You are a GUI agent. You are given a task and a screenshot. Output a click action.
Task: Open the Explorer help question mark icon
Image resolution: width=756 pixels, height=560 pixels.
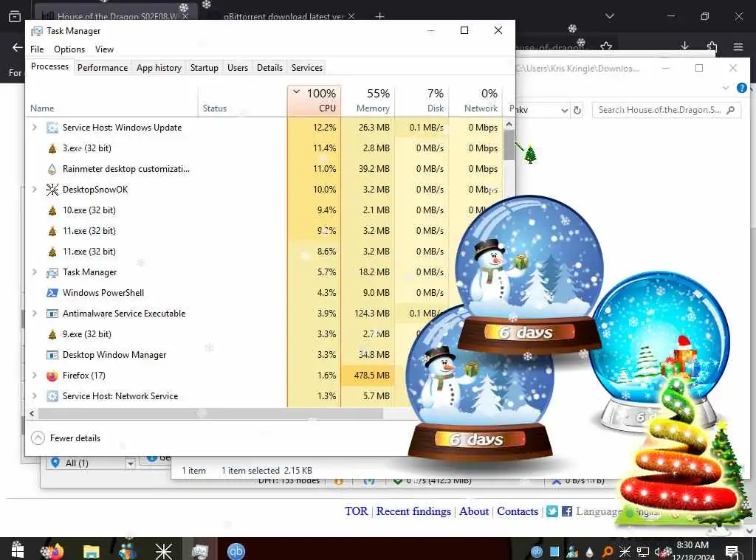click(x=742, y=88)
